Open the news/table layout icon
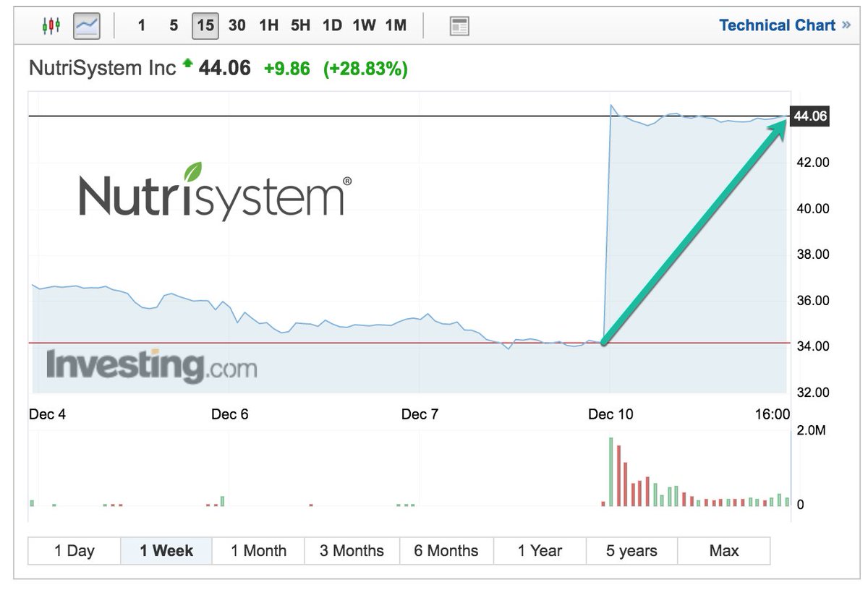The height and width of the screenshot is (590, 868). click(459, 27)
